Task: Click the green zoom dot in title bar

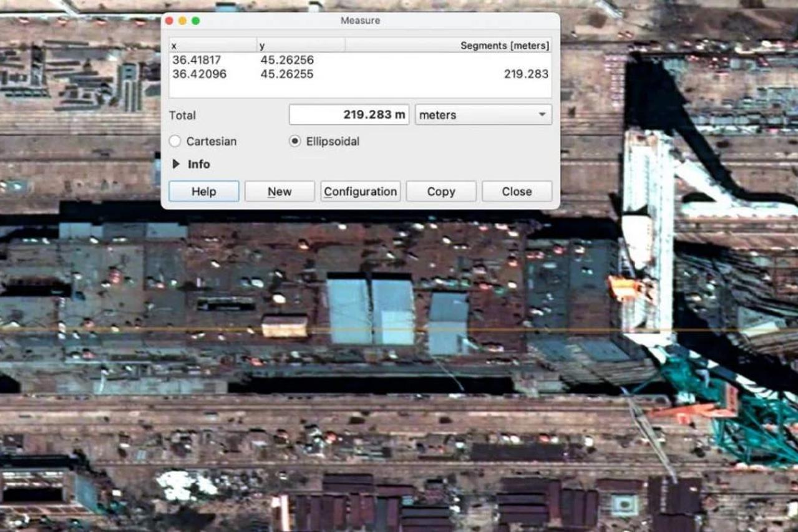Action: (195, 21)
